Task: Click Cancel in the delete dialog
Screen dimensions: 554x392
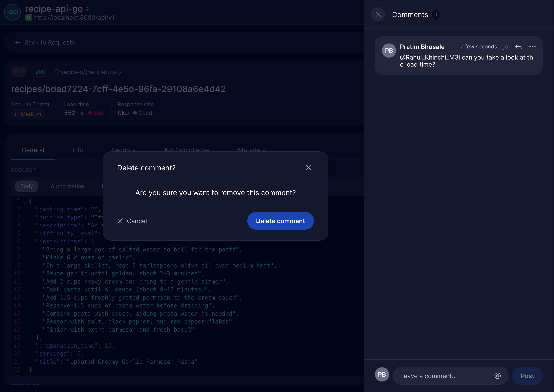Action: pos(132,221)
